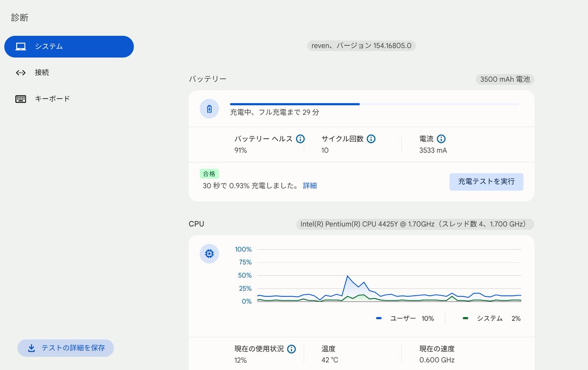The height and width of the screenshot is (370, 588).
Task: Click テストの詳細を保存 button
Action: (66, 348)
